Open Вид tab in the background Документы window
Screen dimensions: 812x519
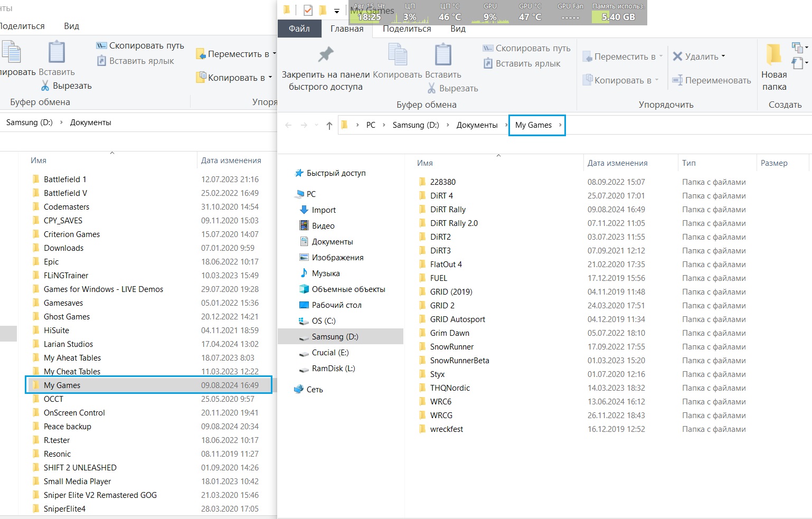(71, 26)
